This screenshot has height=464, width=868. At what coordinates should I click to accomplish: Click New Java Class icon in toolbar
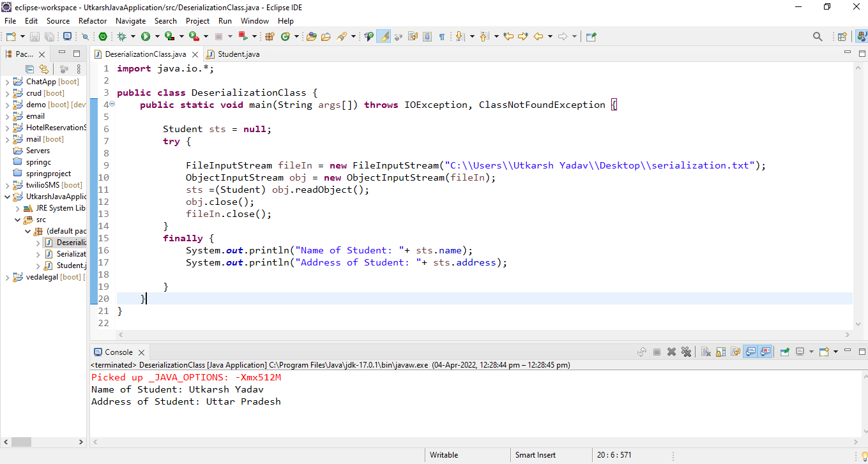tap(286, 37)
